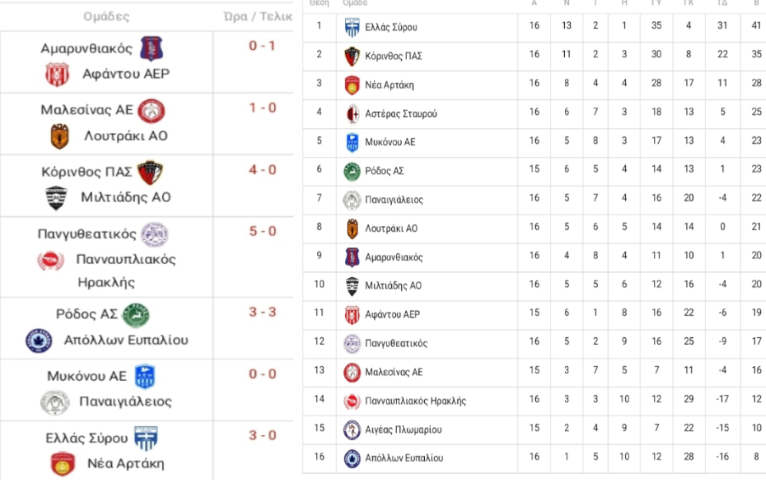Click the Ομάδες column header in fixtures
The image size is (766, 480).
click(x=106, y=17)
